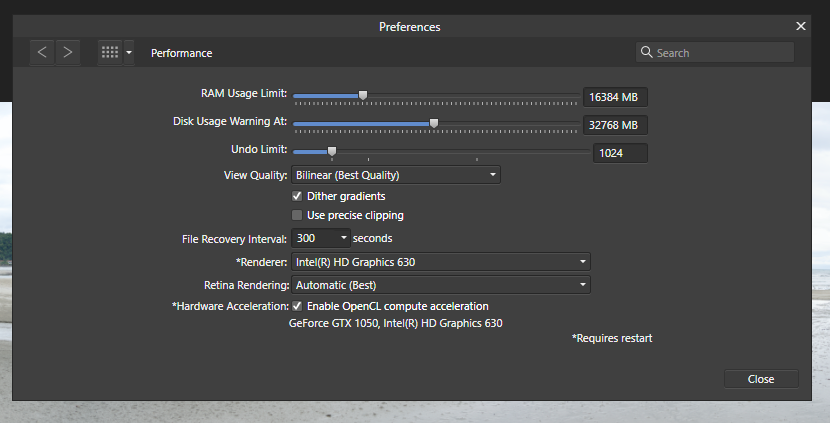
Task: Expand the File Recovery Interval dropdown
Action: 321,238
